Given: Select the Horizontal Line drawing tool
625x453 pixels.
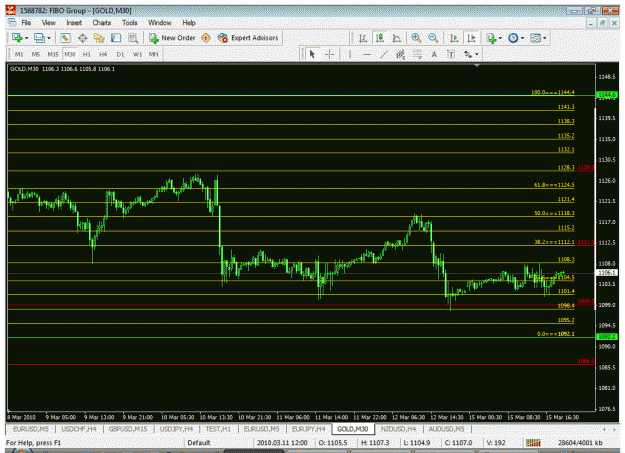Looking at the screenshot, I should coord(367,54).
